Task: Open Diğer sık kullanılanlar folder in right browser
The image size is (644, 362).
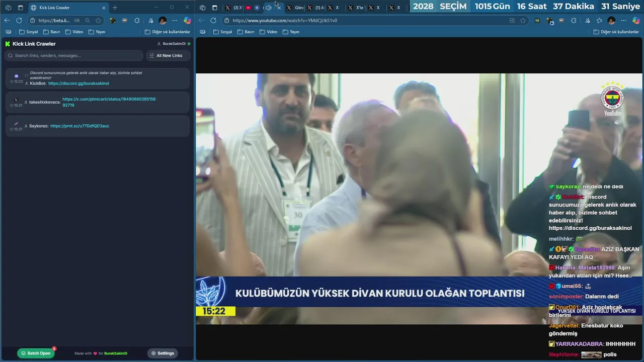Action: pos(616,32)
